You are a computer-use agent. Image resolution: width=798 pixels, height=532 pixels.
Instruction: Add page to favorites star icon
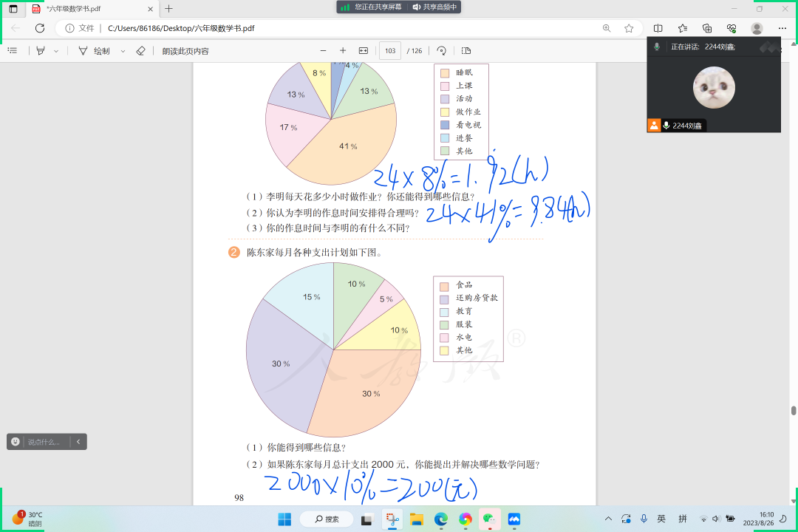coord(629,28)
